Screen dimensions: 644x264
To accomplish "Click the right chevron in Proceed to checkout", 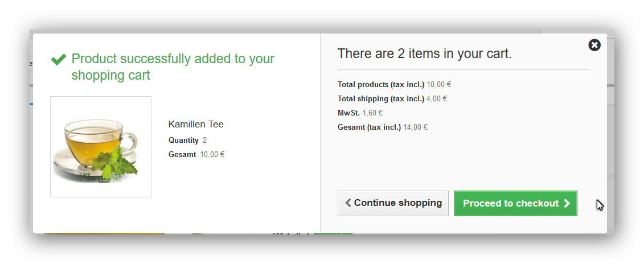I will click(567, 204).
